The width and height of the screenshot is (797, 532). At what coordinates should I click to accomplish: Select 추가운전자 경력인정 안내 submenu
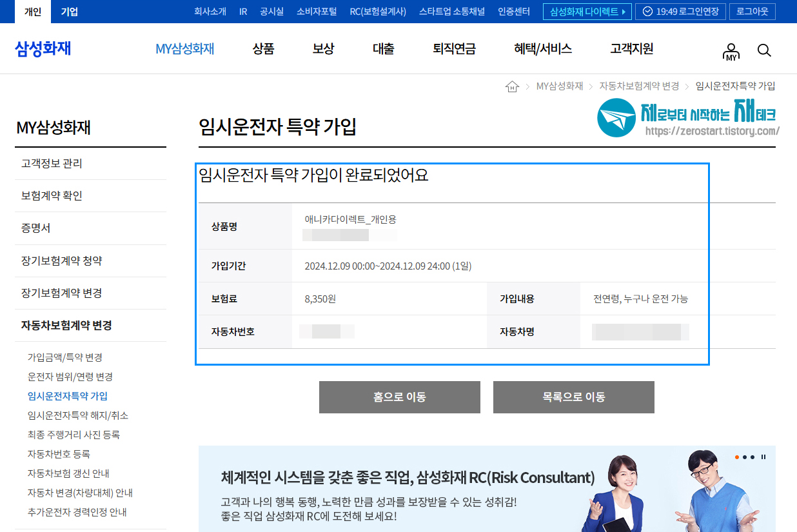point(77,512)
